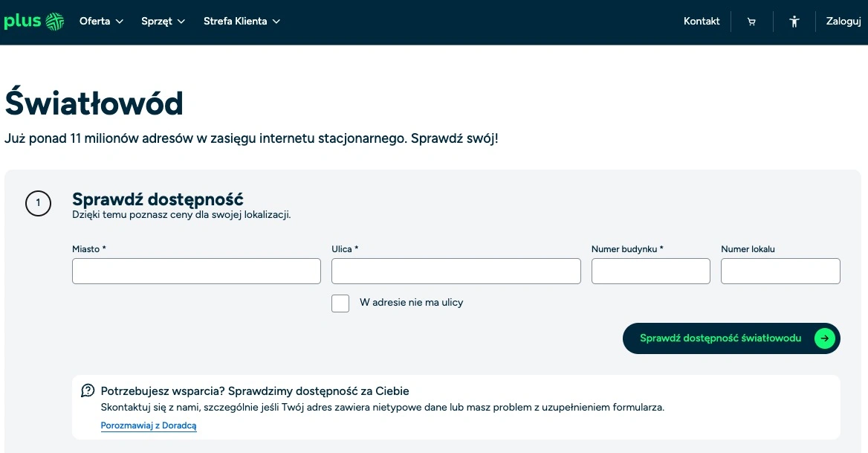Open the Strefa Klienta dropdown
Image resolution: width=868 pixels, height=453 pixels.
242,22
